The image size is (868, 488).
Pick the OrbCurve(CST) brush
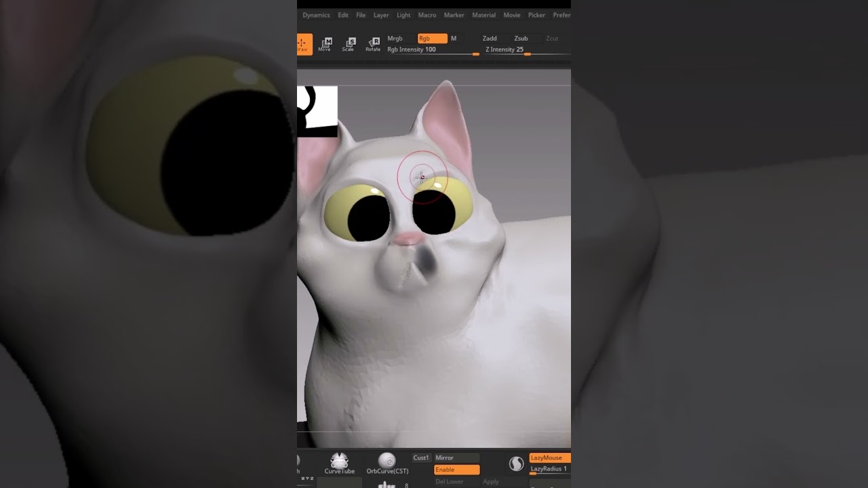click(x=387, y=463)
